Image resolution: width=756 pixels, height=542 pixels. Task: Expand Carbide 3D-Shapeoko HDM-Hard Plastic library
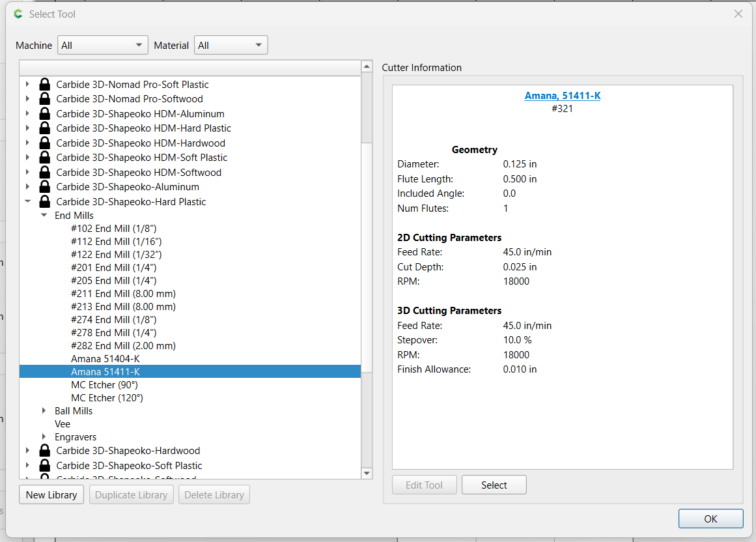click(x=27, y=128)
